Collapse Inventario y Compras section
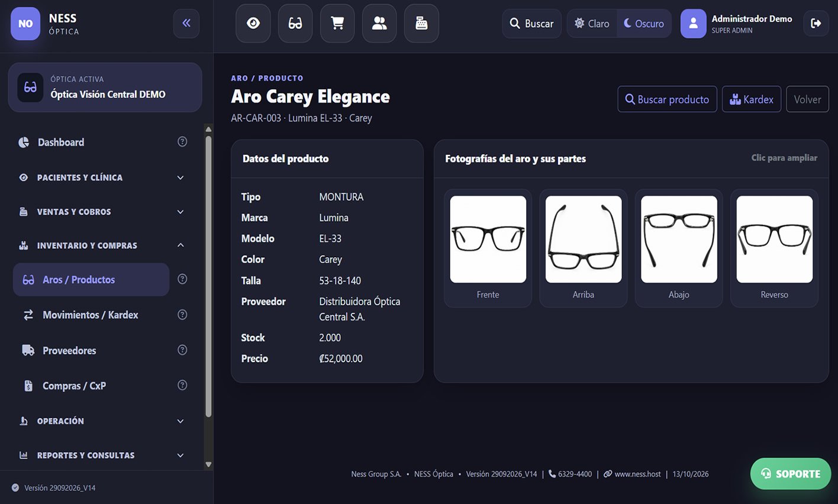 (101, 245)
